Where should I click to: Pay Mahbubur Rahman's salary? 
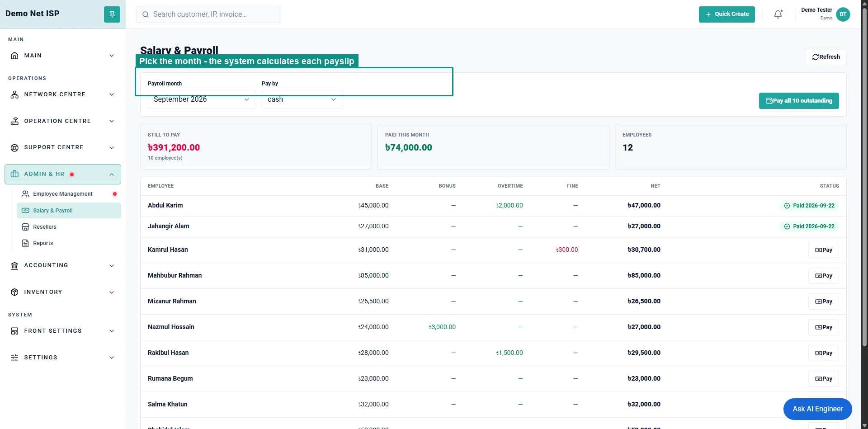tap(823, 276)
